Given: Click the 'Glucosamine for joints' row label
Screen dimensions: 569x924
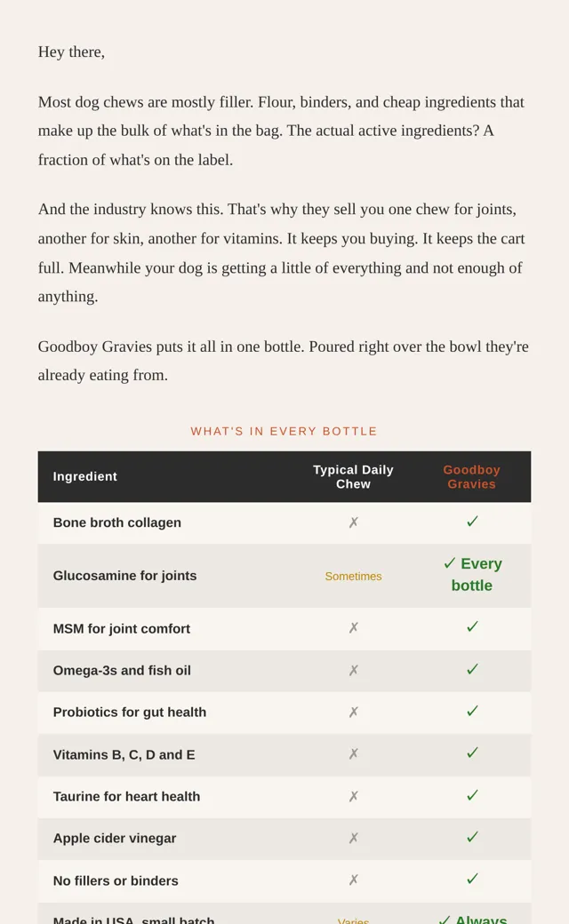Looking at the screenshot, I should (x=125, y=576).
